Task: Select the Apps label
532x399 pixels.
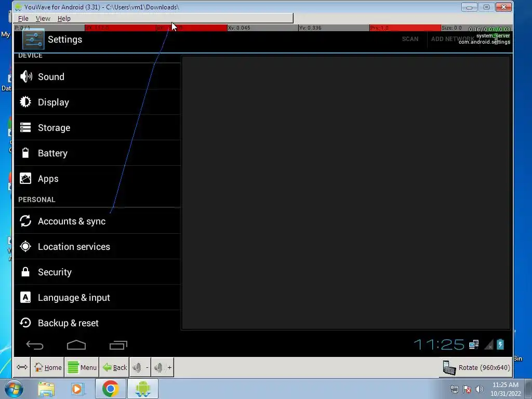Action: point(48,179)
